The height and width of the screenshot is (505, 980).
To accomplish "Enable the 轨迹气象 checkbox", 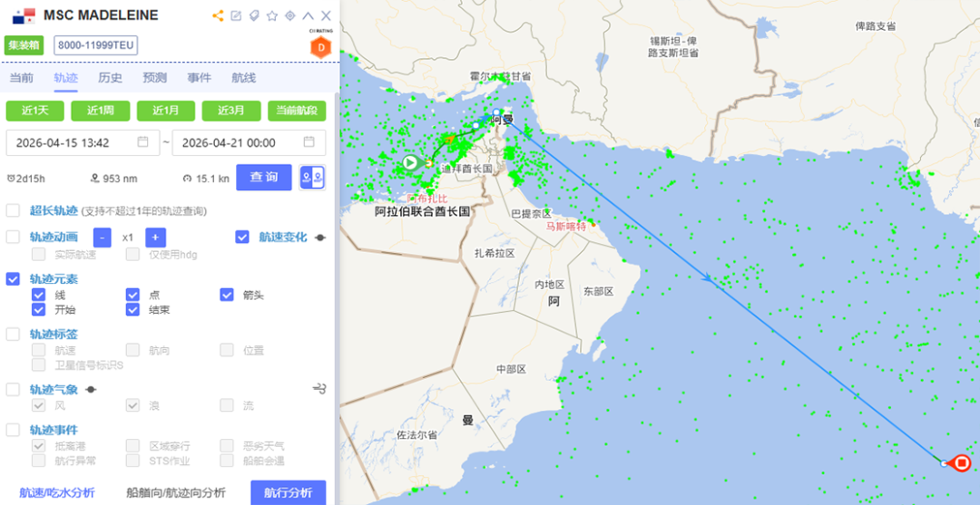I will [x=13, y=390].
